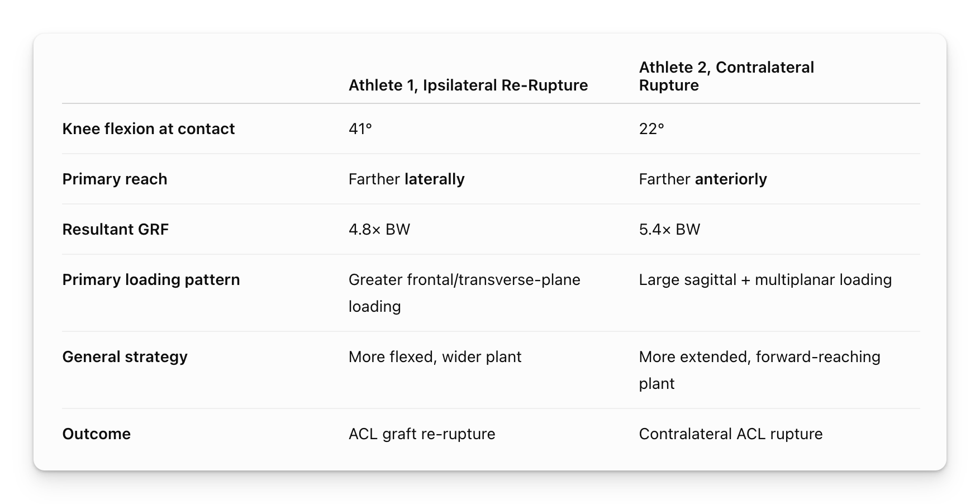This screenshot has height=504, width=980.
Task: Select the 5.4× BW value
Action: click(x=669, y=229)
